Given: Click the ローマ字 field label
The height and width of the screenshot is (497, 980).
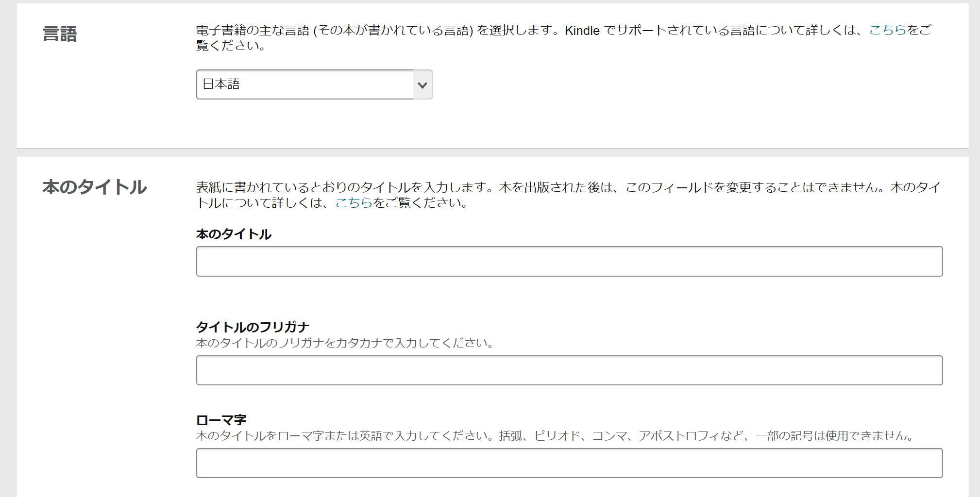Looking at the screenshot, I should (x=221, y=420).
